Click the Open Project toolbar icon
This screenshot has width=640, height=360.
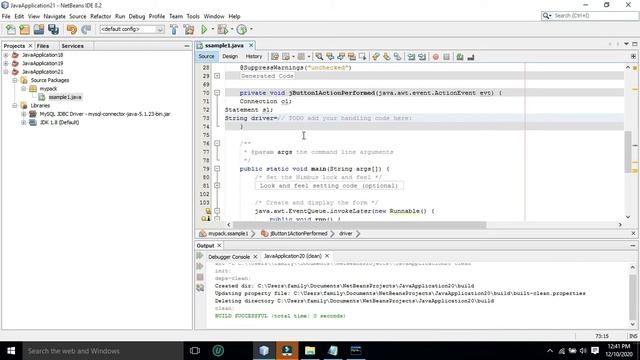pyautogui.click(x=39, y=29)
